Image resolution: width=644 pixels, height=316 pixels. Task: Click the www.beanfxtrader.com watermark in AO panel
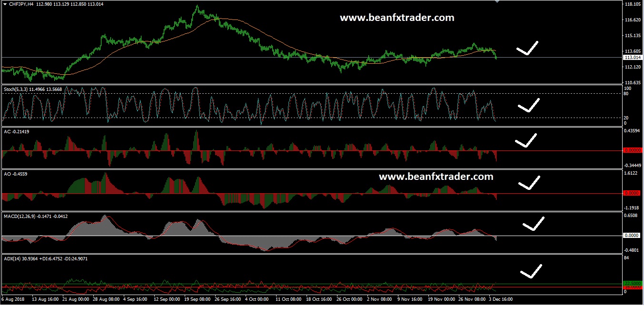tap(436, 177)
